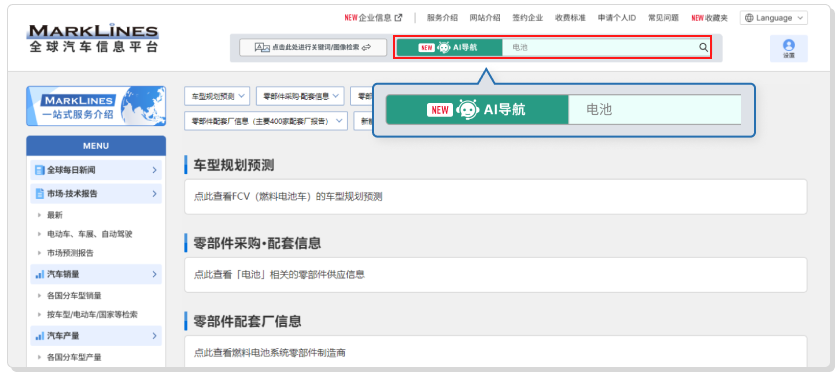840x385 pixels.
Task: Click the green AI导航 button
Action: click(449, 47)
